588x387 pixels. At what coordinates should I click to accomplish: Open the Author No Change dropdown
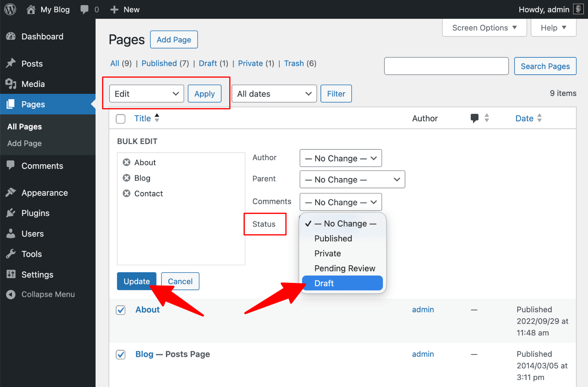(340, 158)
